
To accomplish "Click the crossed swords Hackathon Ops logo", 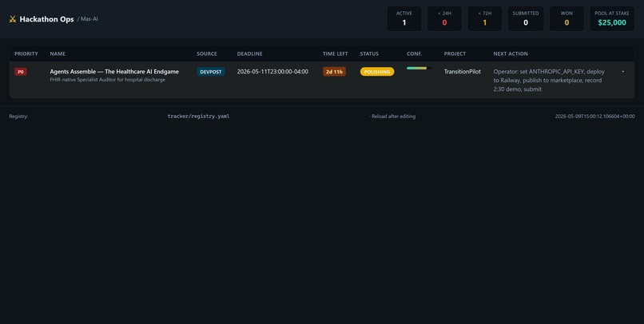I will pyautogui.click(x=13, y=19).
